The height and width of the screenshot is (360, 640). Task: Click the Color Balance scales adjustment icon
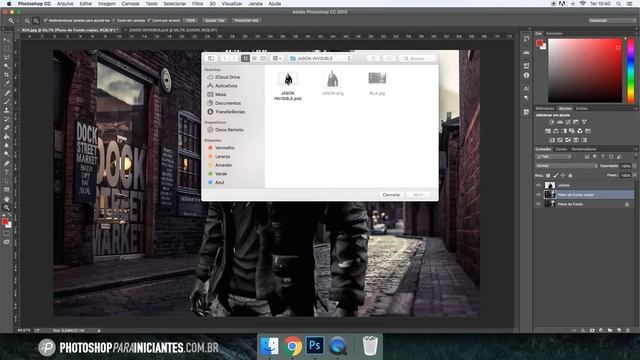click(556, 131)
